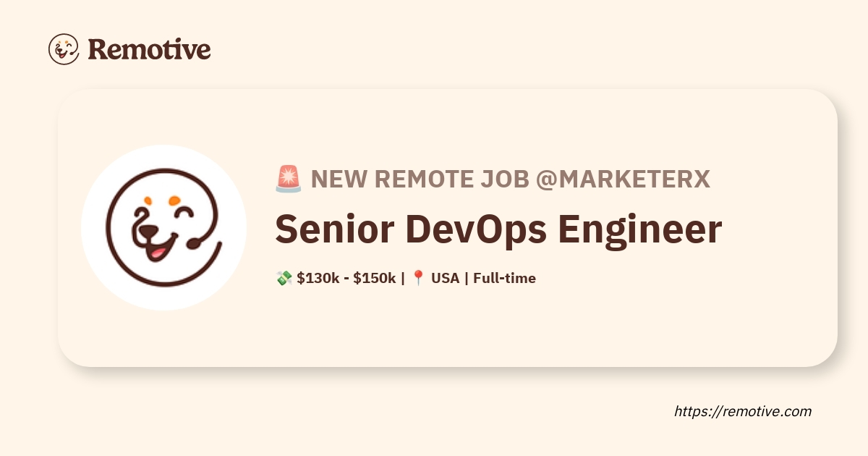The image size is (868, 456).
Task: Click the NEW REMOTE JOB label
Action: 420,179
